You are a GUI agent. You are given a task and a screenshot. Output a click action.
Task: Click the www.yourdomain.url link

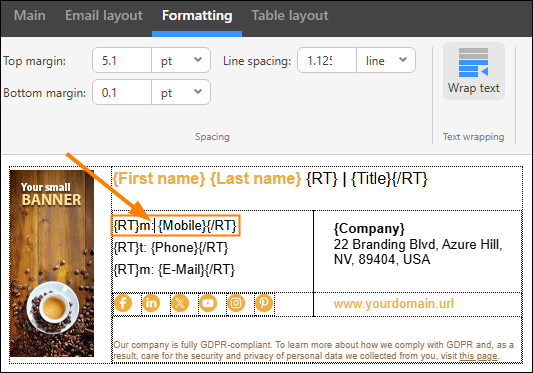click(394, 304)
